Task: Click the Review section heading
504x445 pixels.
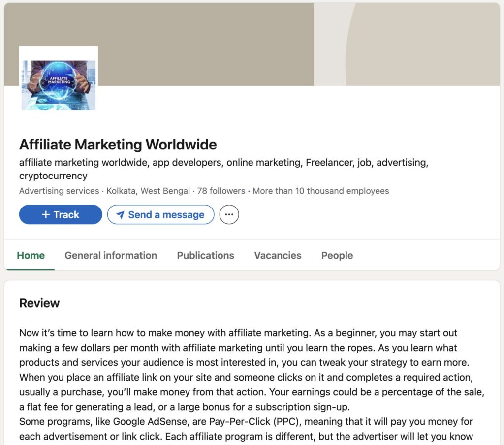Action: click(39, 303)
